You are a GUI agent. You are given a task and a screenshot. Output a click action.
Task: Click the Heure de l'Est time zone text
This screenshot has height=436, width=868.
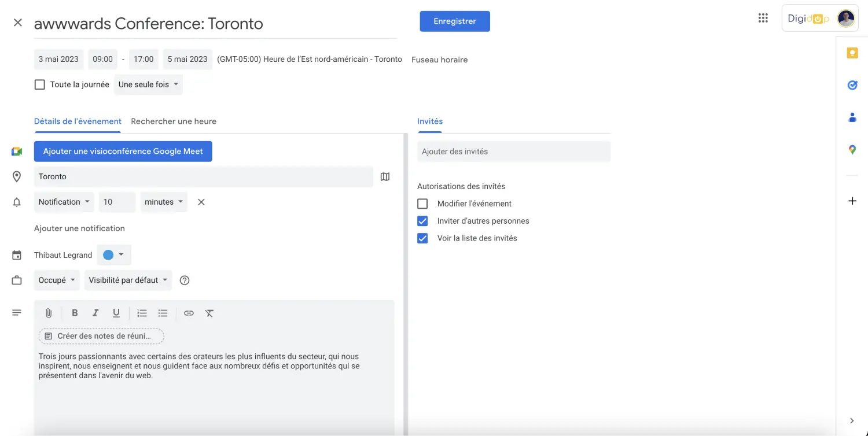[310, 60]
